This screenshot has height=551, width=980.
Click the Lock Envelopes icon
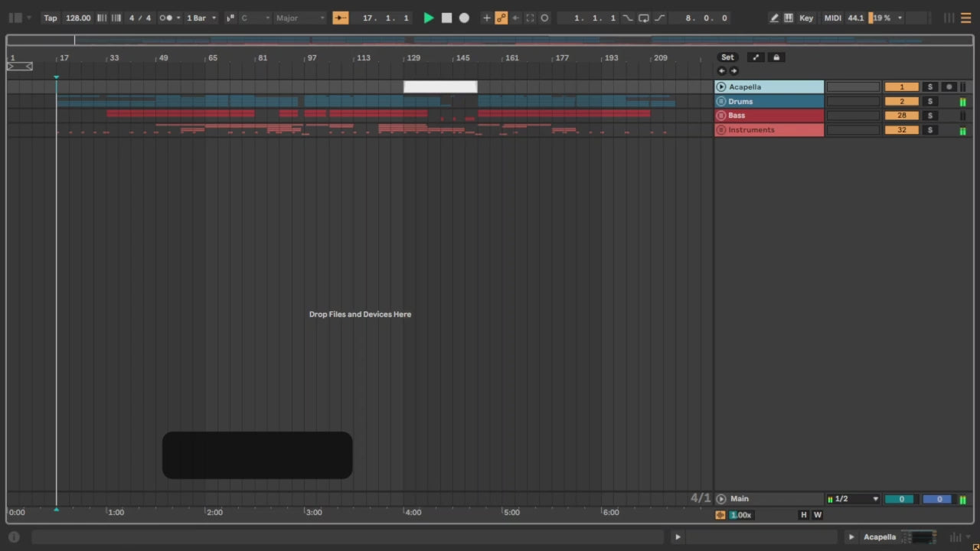(776, 57)
